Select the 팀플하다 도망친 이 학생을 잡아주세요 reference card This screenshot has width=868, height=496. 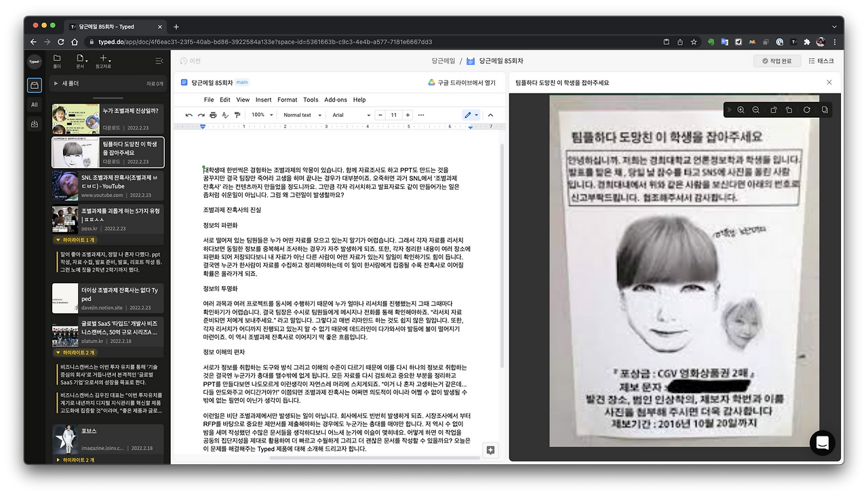[108, 152]
